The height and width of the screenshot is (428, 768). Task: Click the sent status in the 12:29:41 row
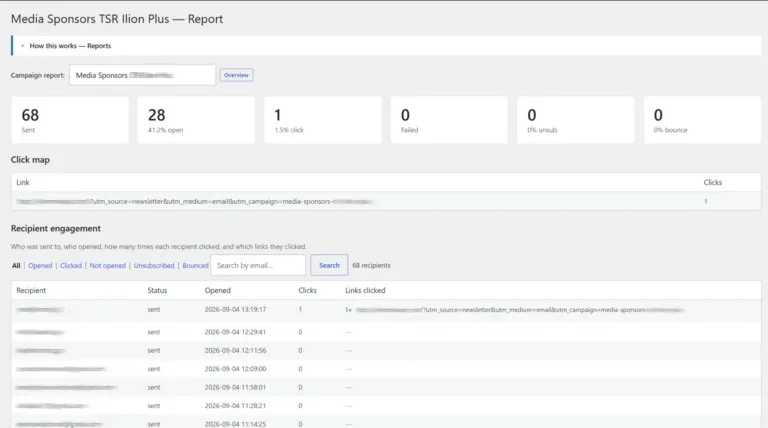coord(154,332)
